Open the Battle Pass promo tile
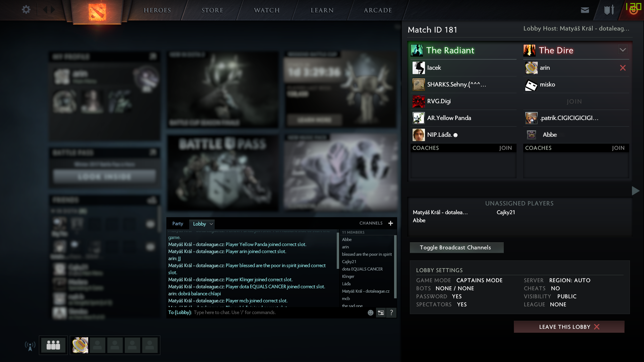 [x=223, y=173]
